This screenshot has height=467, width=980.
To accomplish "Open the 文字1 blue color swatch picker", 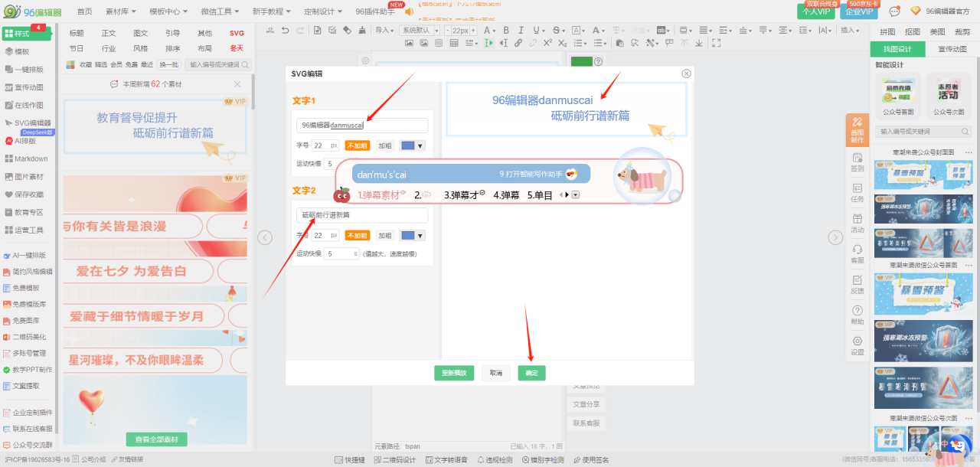I will [412, 145].
